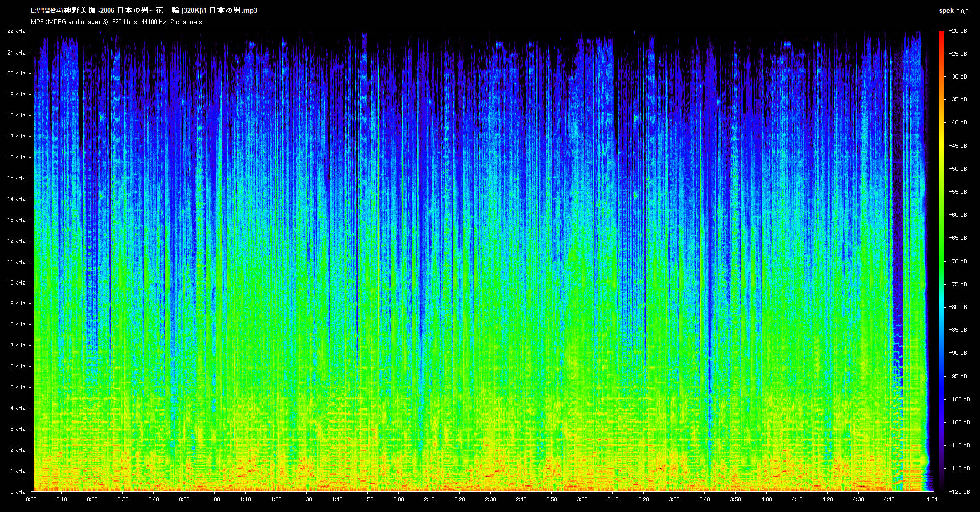The width and height of the screenshot is (980, 512).
Task: Click the 4 kHz frequency axis label
Action: (18, 408)
